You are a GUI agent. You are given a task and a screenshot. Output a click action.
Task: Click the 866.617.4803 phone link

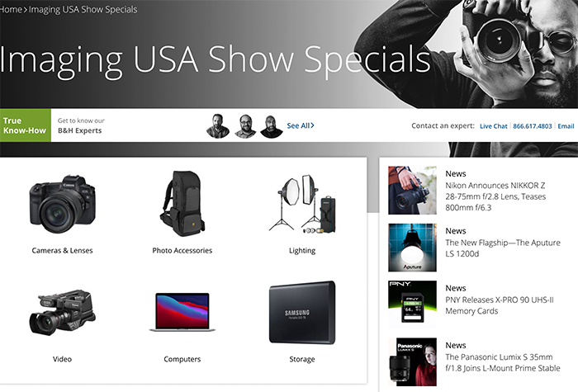[x=533, y=126]
